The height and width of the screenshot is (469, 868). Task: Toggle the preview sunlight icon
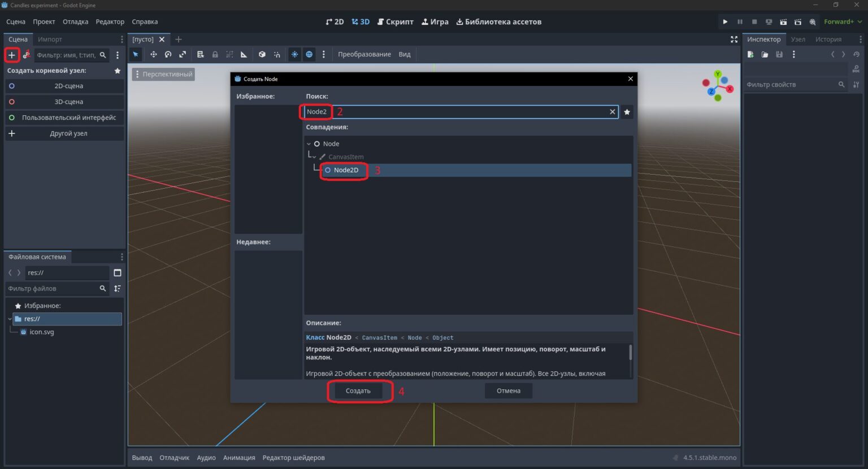point(294,54)
